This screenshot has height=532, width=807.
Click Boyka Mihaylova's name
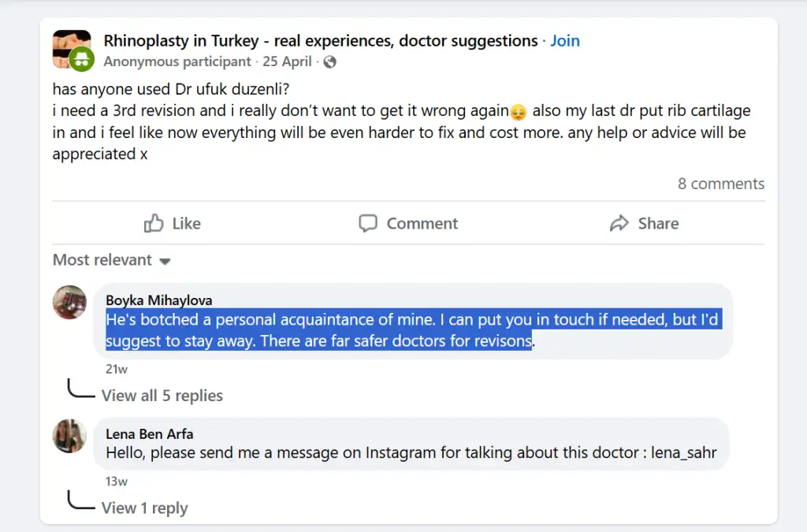(158, 300)
